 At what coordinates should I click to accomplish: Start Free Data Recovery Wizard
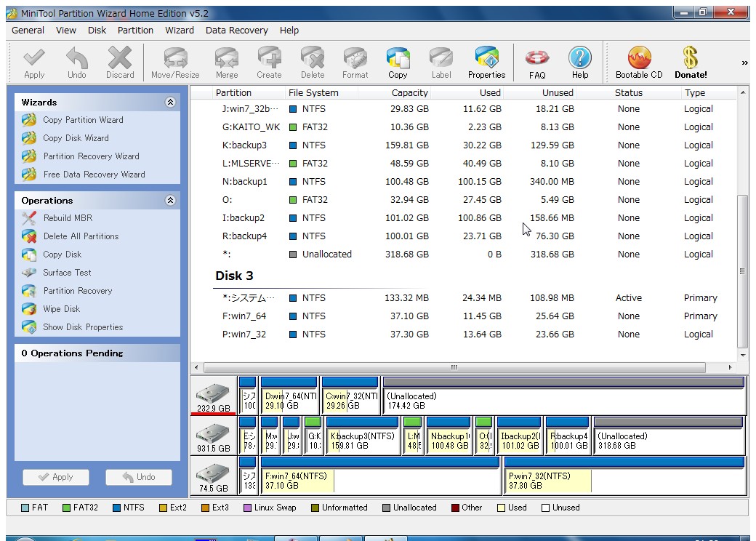point(94,175)
